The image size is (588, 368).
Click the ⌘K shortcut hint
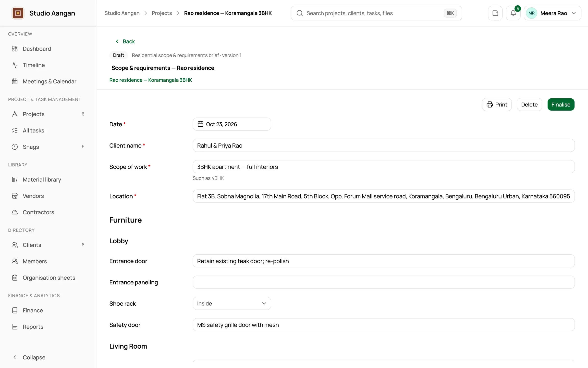[450, 13]
